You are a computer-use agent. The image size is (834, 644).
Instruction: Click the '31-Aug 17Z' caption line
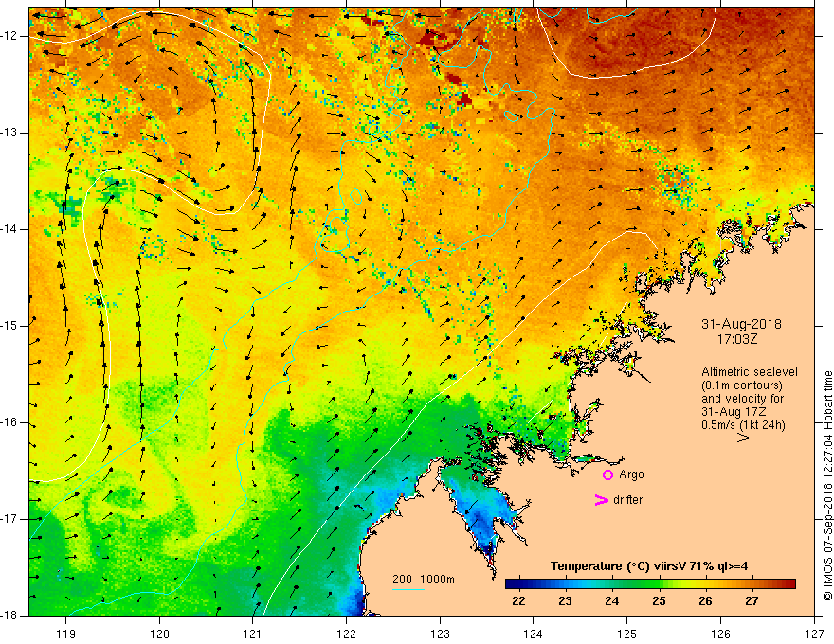pyautogui.click(x=732, y=412)
